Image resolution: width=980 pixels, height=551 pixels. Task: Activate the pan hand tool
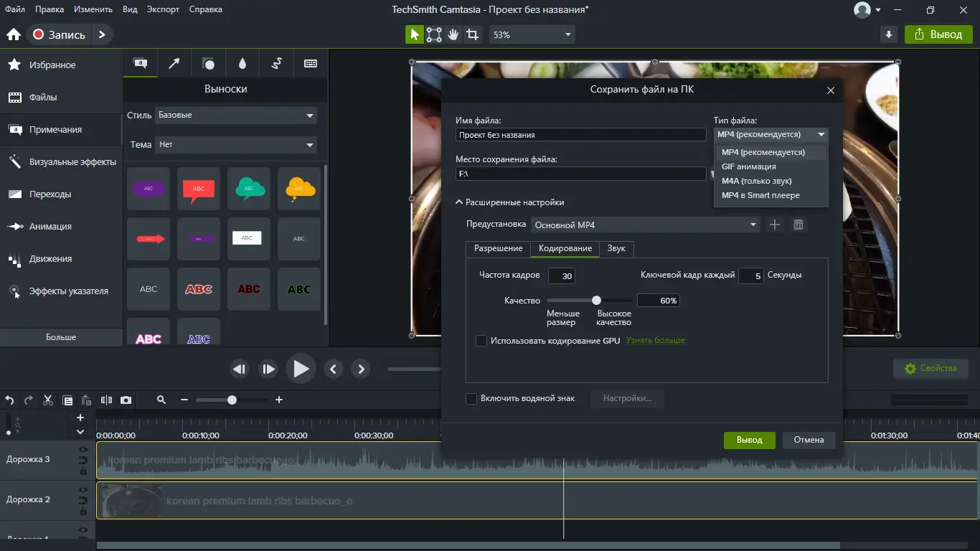click(453, 34)
